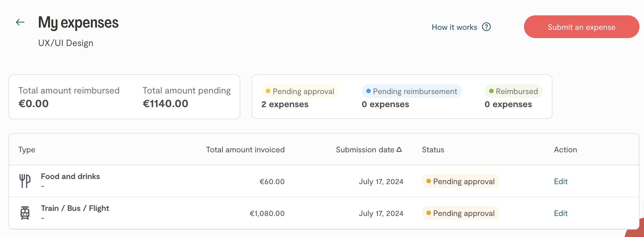Open the How it works link
This screenshot has height=237, width=644.
[454, 27]
